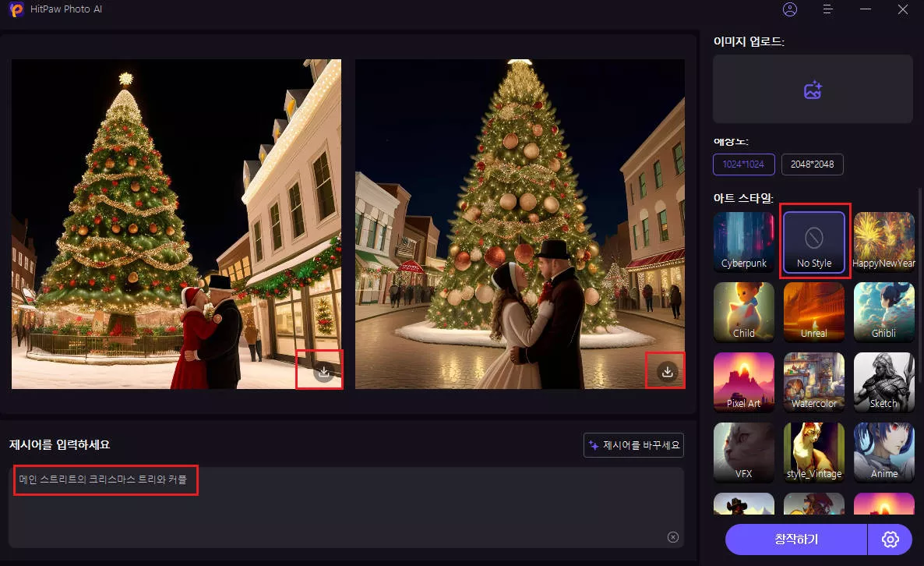The image size is (924, 566).
Task: Open the user account profile icon
Action: (x=790, y=9)
